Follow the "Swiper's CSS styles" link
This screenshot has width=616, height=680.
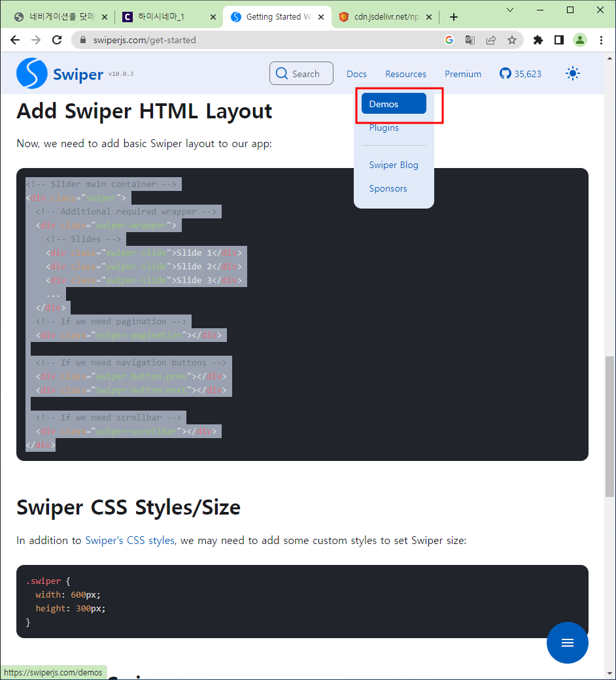(129, 540)
